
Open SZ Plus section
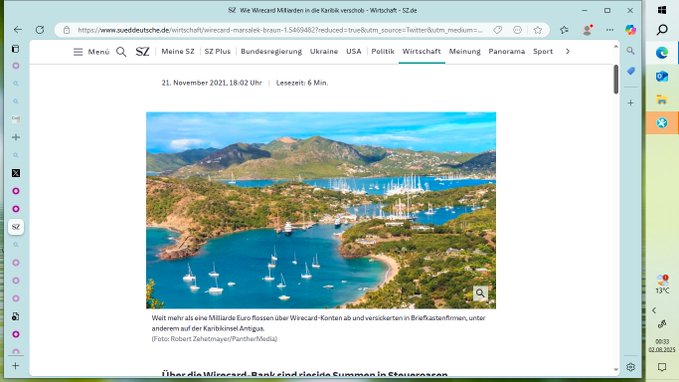[217, 51]
